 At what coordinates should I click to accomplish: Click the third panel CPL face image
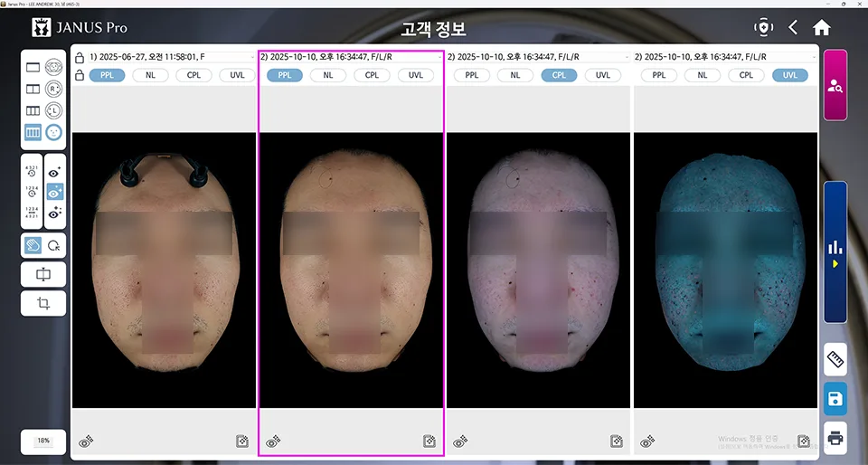[539, 270]
